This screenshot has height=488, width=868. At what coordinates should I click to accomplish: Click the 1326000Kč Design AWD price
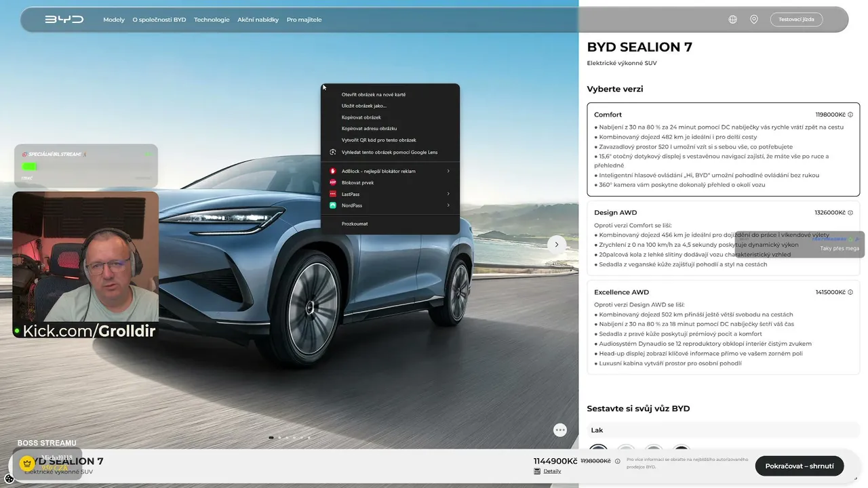(x=831, y=213)
